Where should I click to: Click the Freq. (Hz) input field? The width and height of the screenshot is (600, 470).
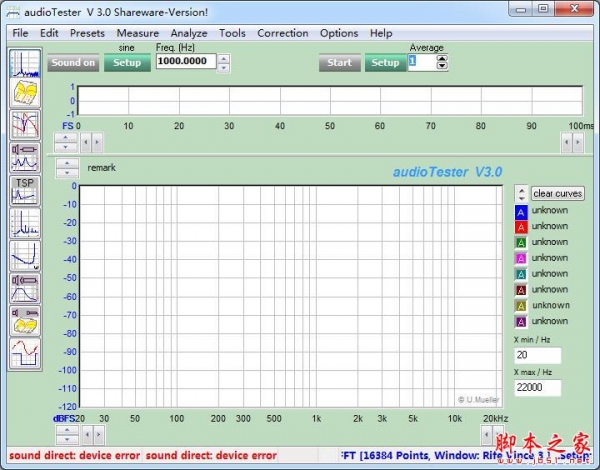[186, 61]
